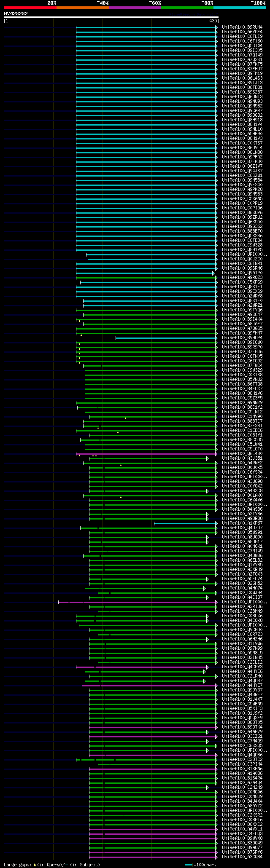The height and width of the screenshot is (868, 270).
Task: Select the UniRef100_Q6L4S3 label
Action: 242,78
